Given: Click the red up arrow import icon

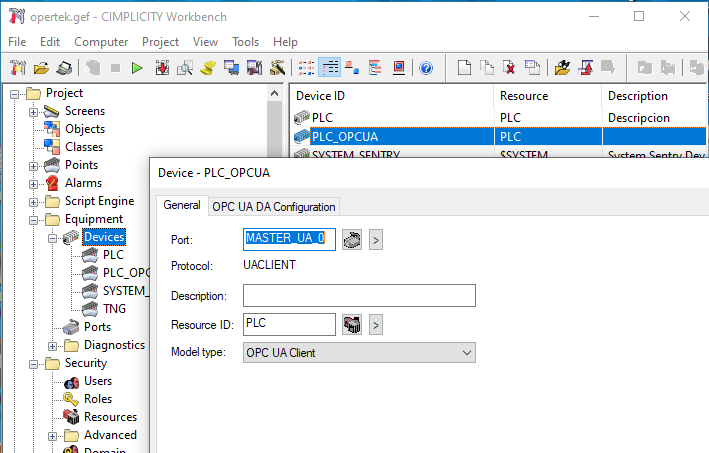Looking at the screenshot, I should tap(586, 68).
